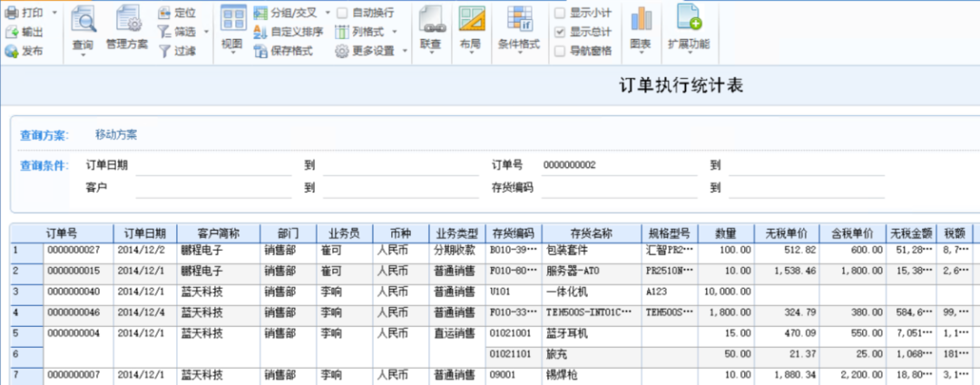Select order cell 0000000015
The height and width of the screenshot is (385, 980).
pos(78,271)
